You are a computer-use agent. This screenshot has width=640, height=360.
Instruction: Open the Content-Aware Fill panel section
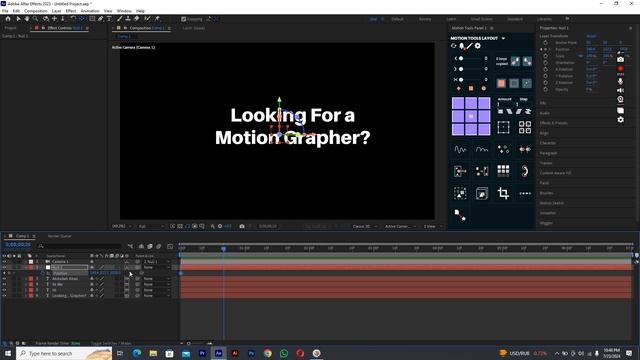[x=555, y=173]
